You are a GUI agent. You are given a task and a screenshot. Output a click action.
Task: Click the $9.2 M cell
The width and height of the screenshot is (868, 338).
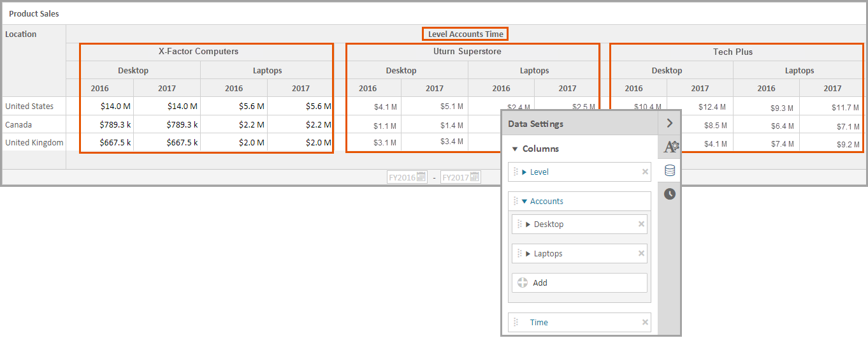848,144
